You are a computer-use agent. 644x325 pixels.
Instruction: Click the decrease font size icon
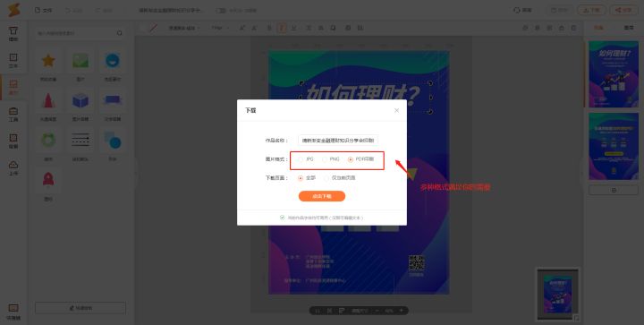pyautogui.click(x=254, y=28)
